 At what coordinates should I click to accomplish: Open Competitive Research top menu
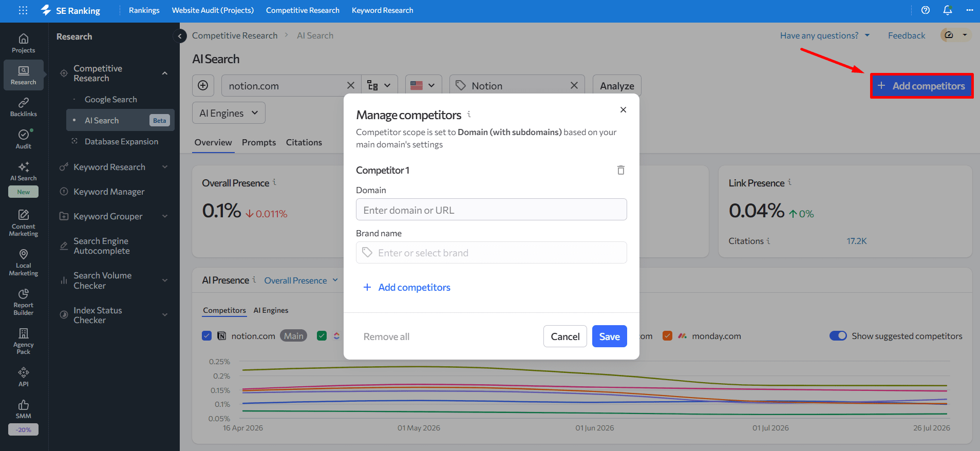[x=303, y=10]
